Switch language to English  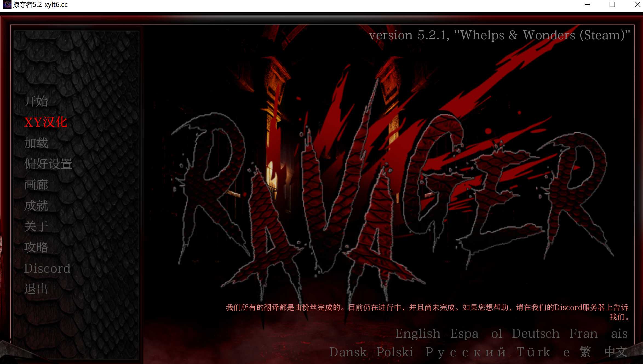[418, 333]
